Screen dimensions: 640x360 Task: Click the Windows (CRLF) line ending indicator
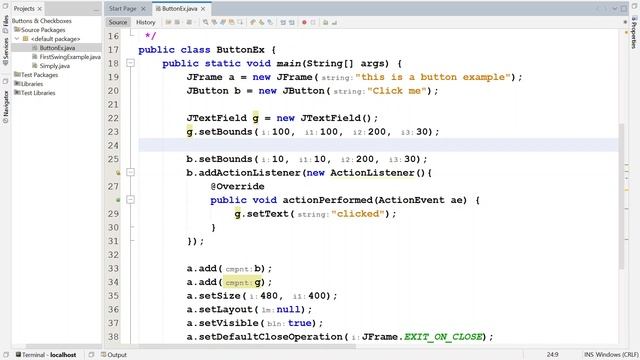point(617,355)
